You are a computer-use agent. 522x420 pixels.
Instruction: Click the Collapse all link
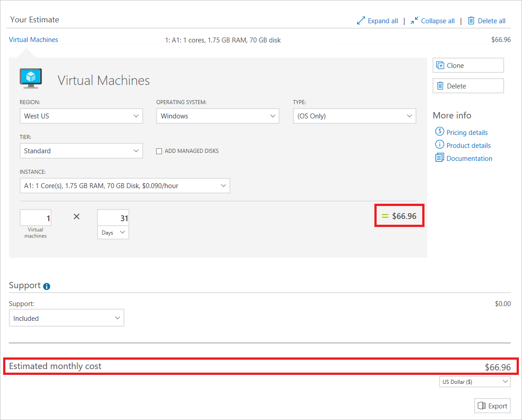point(438,21)
